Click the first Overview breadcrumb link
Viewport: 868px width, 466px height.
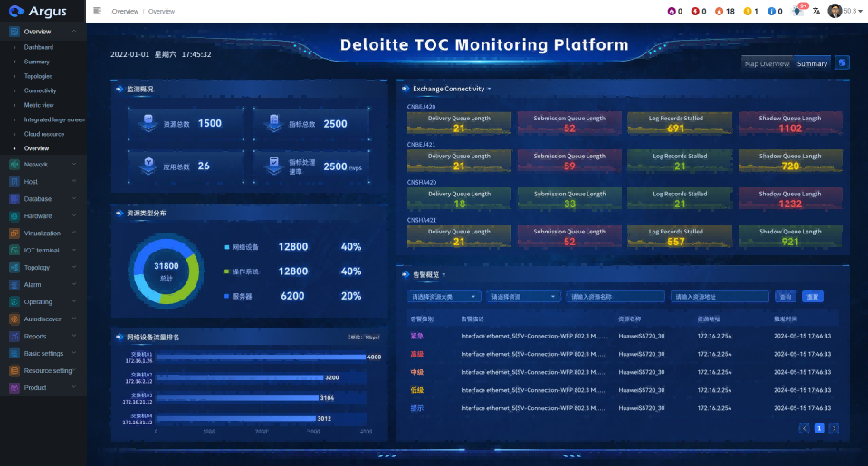(x=125, y=11)
